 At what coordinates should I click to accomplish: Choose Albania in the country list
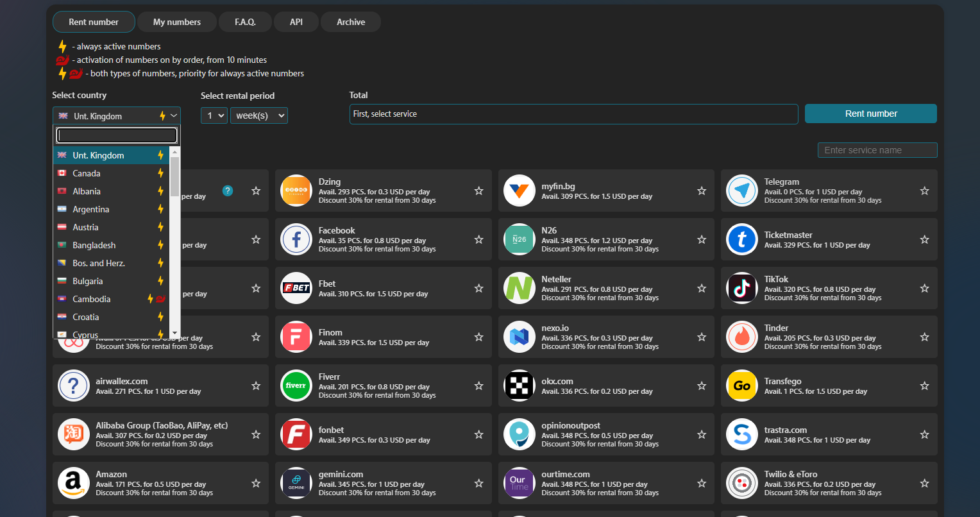click(111, 191)
